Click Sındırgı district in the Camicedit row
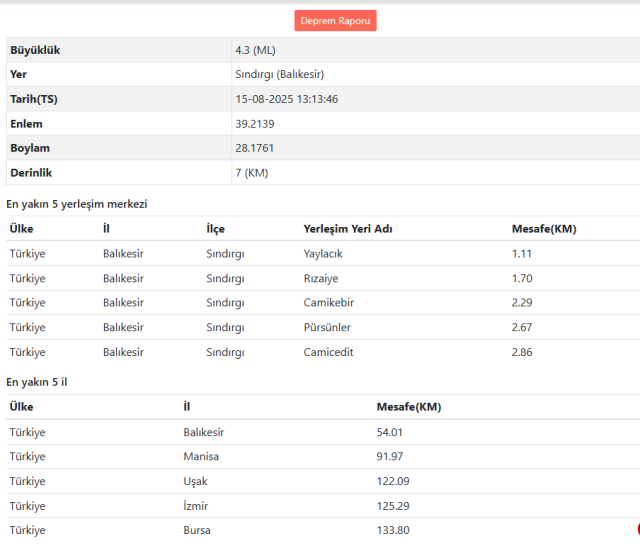Screen dimensions: 640x550 pyautogui.click(x=225, y=353)
